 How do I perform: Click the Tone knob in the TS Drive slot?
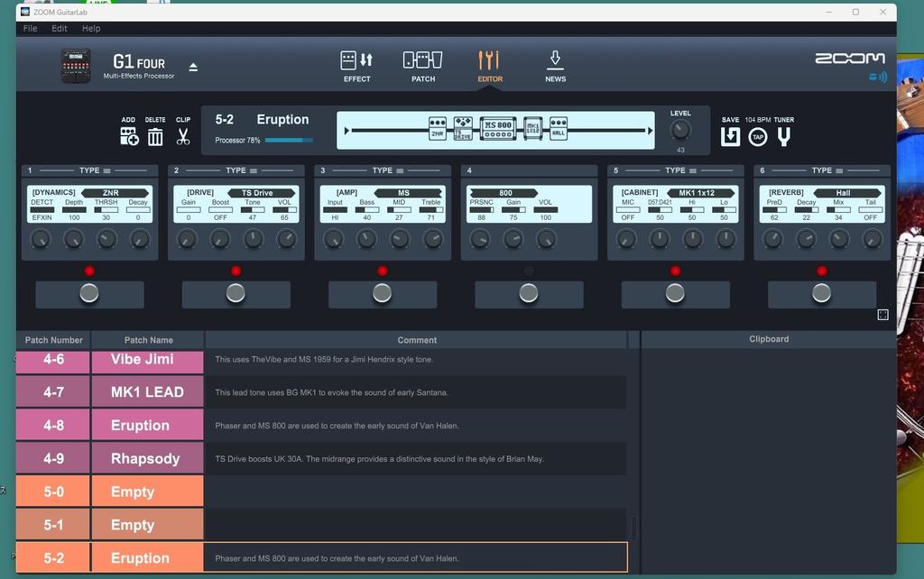pos(254,239)
